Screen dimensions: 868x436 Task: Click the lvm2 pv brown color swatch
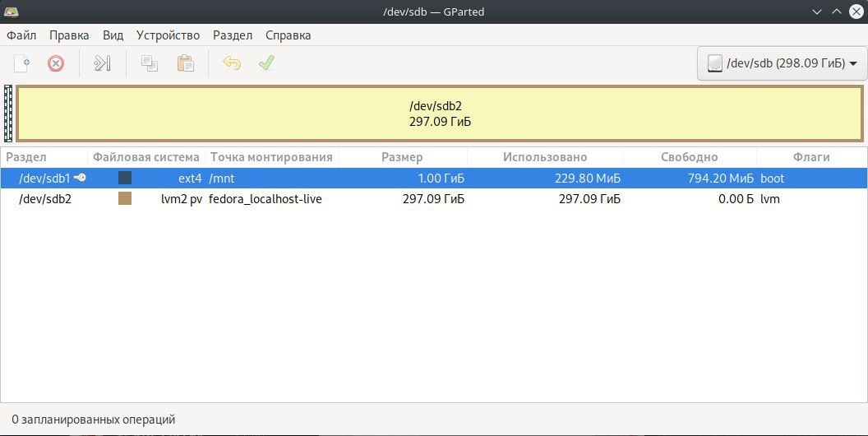(x=125, y=198)
